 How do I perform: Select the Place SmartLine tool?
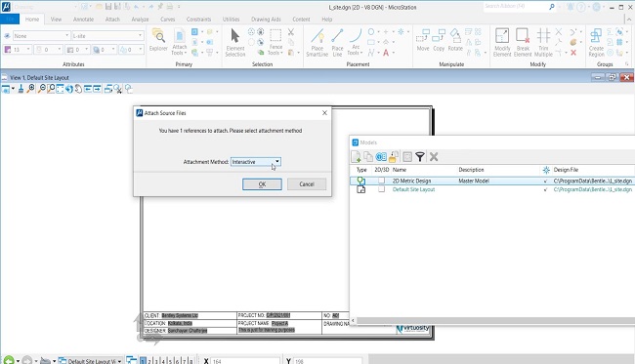(x=317, y=42)
